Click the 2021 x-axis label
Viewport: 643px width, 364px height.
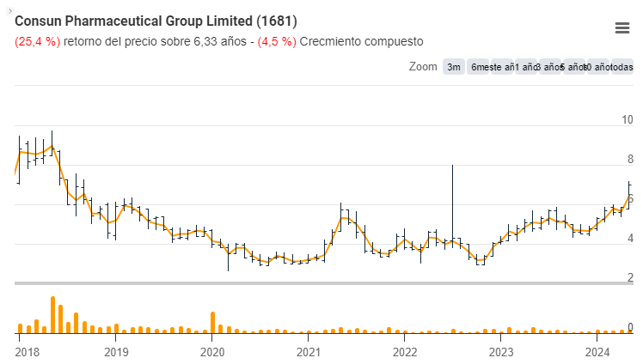[x=309, y=352]
